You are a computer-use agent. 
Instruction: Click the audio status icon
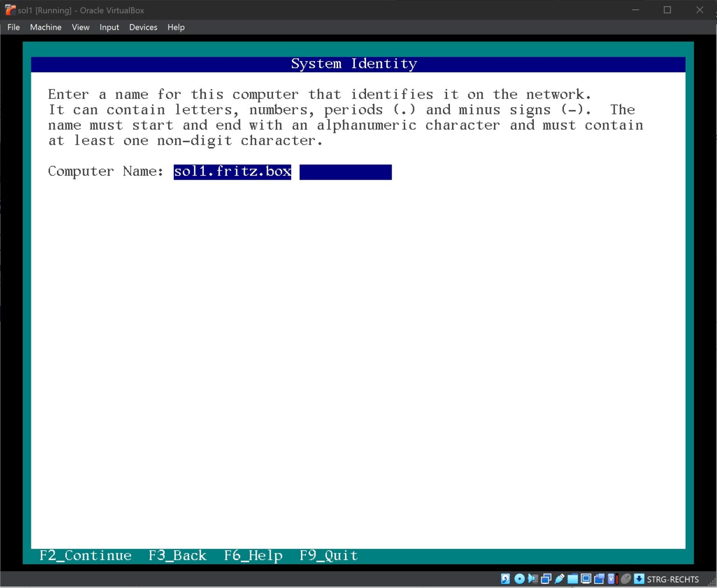[x=532, y=579]
